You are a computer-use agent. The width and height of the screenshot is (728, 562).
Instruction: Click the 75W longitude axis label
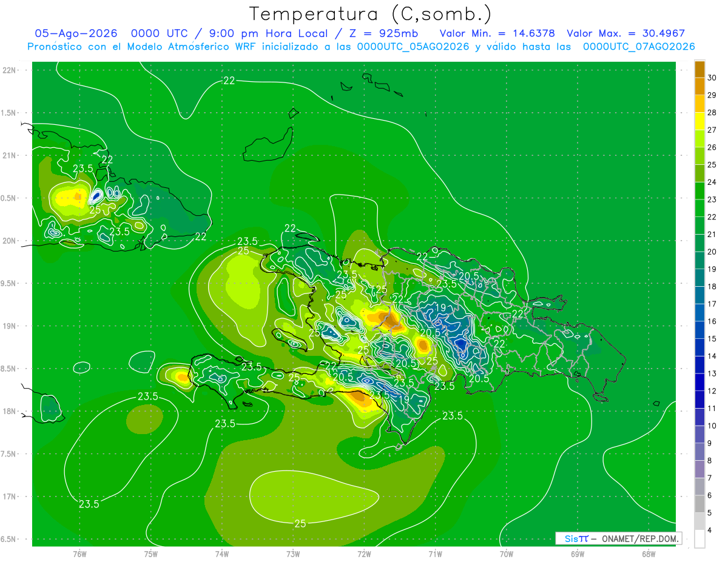151,554
